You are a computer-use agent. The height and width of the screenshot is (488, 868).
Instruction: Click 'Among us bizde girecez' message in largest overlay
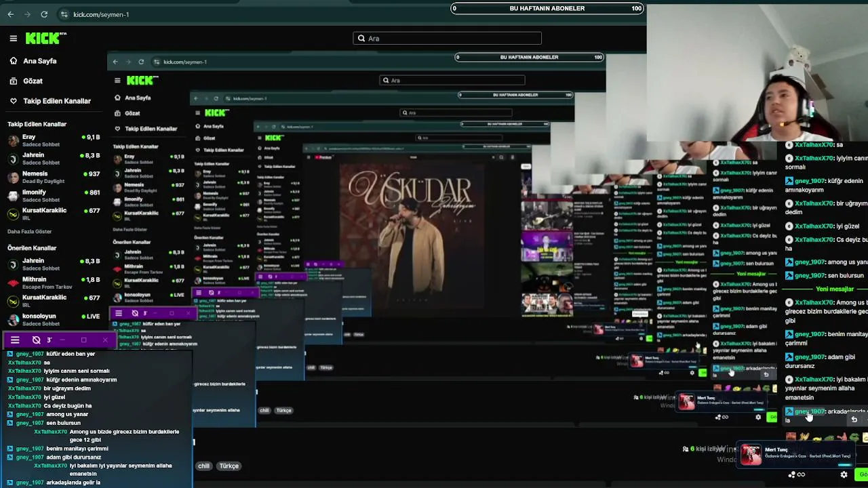[x=124, y=436]
